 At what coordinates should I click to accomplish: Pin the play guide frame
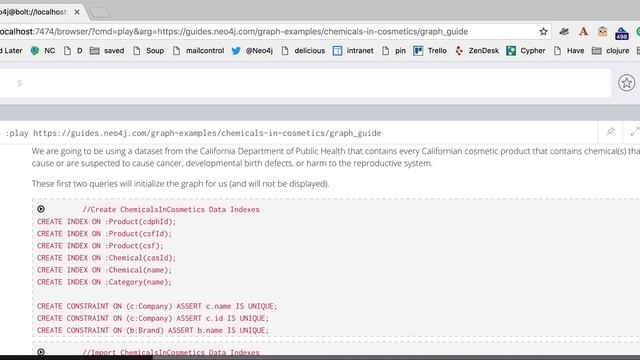click(x=610, y=131)
